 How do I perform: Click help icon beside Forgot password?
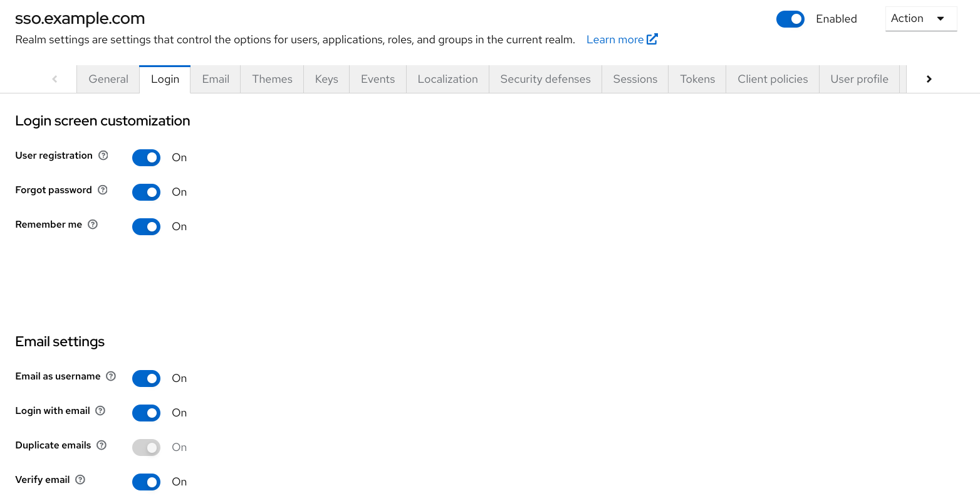[103, 190]
